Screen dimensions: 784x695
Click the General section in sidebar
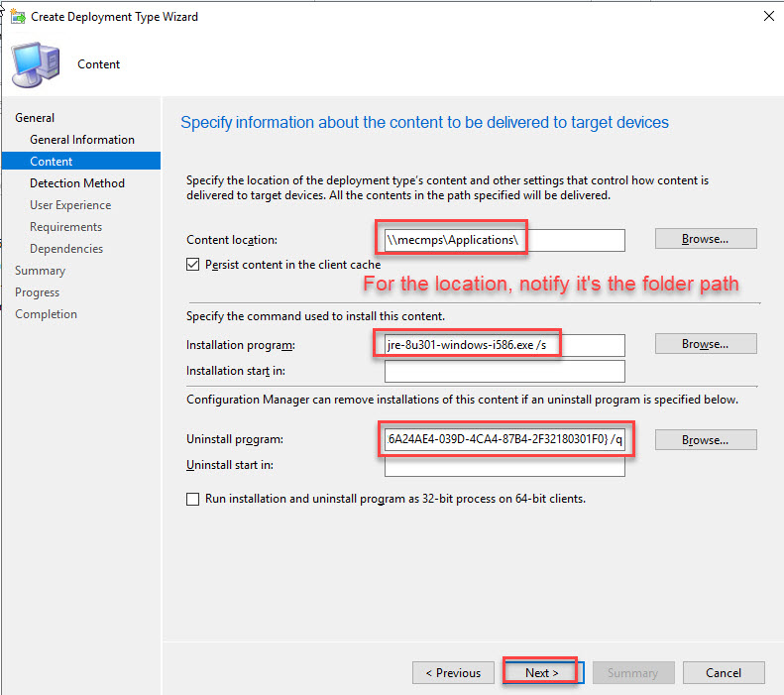(x=35, y=118)
